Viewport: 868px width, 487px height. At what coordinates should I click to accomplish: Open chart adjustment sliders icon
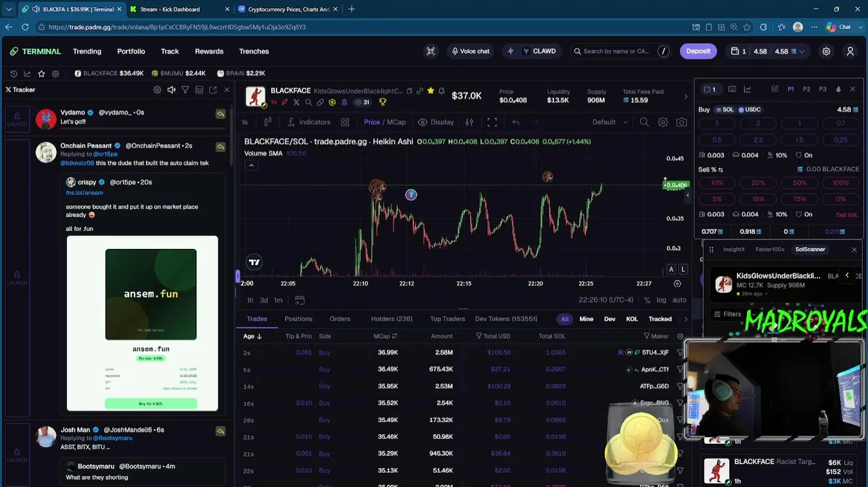pyautogui.click(x=469, y=122)
